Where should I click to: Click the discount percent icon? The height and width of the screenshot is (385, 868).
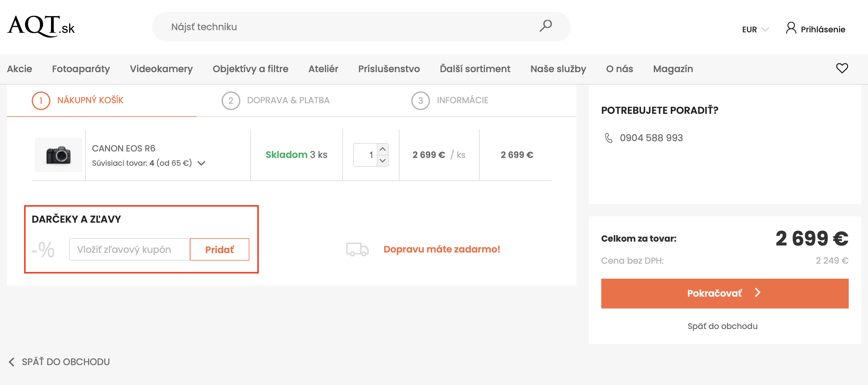pos(43,249)
